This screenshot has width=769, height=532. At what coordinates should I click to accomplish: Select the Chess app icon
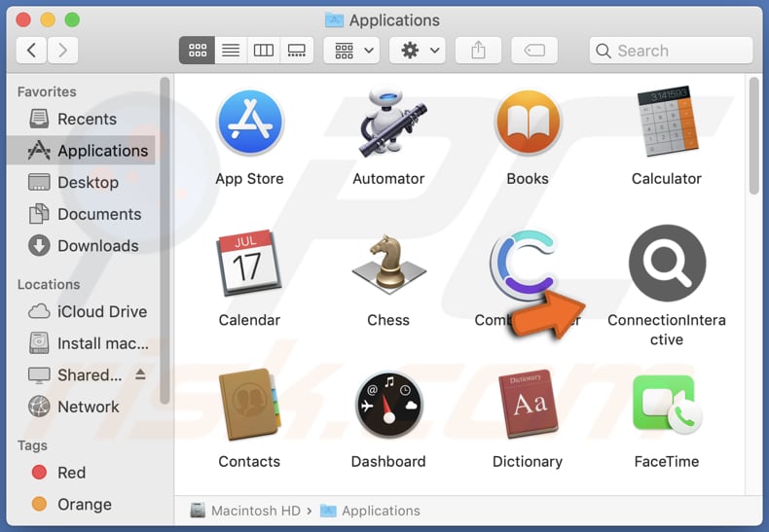pyautogui.click(x=389, y=264)
